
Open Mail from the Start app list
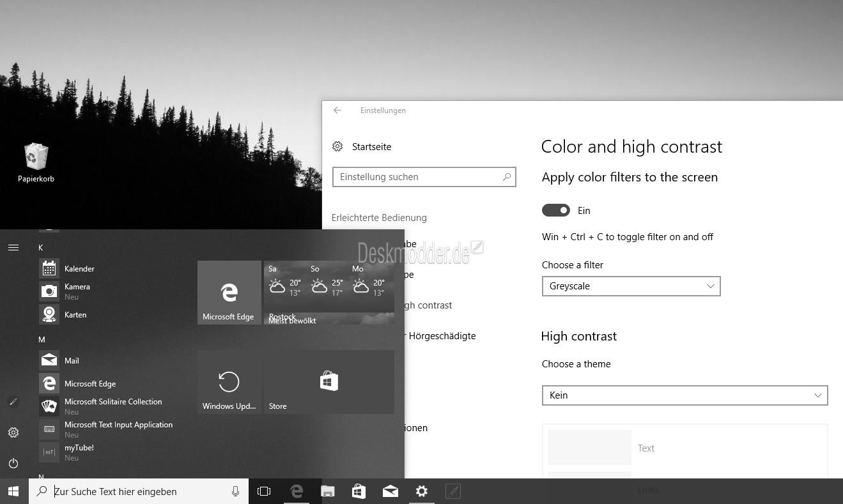click(59, 360)
